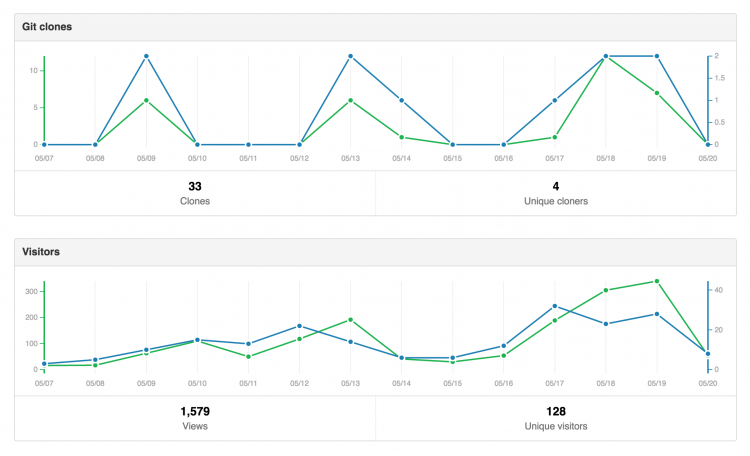The height and width of the screenshot is (456, 750).
Task: Click green 05/19 peak point in Visitors chart
Action: [x=657, y=281]
